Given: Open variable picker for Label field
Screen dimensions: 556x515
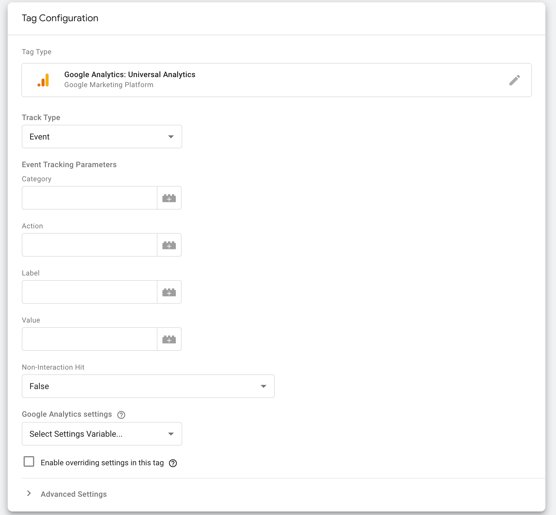Looking at the screenshot, I should point(169,292).
